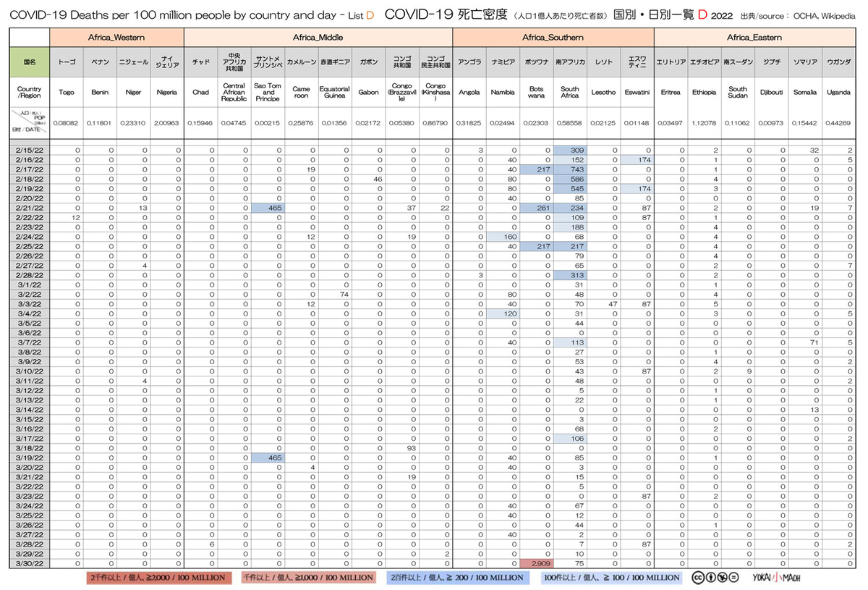
Task: Select the light-blue ≥100 / 100 MILLION legend
Action: [x=612, y=578]
